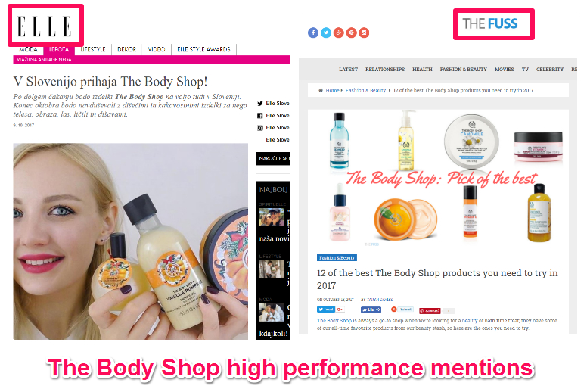
Task: Click the NAROČITE SE black button
Action: click(x=273, y=159)
